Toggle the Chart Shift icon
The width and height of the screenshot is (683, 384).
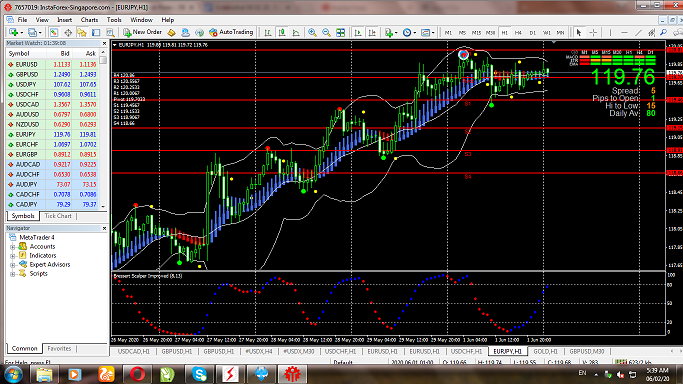tap(372, 32)
